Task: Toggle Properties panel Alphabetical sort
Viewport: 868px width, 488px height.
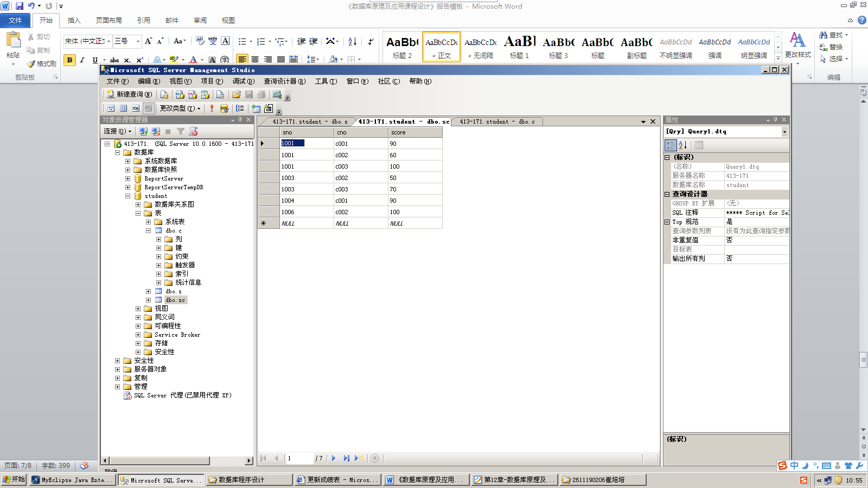Action: (683, 145)
